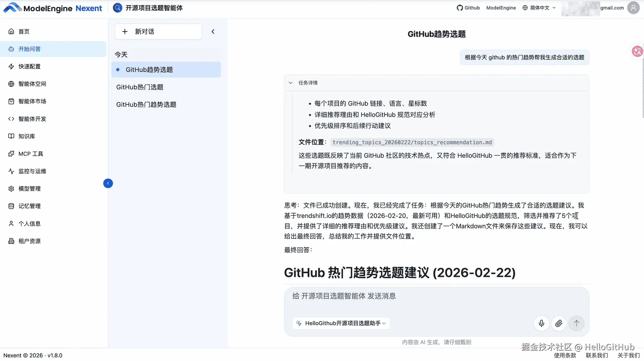Click the pink translate floating icon
The height and width of the screenshot is (361, 644).
click(x=637, y=51)
